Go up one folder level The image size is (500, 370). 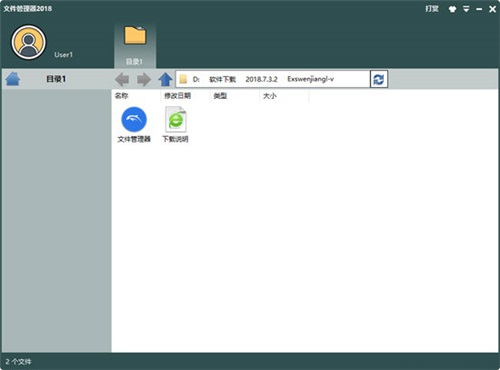point(165,79)
